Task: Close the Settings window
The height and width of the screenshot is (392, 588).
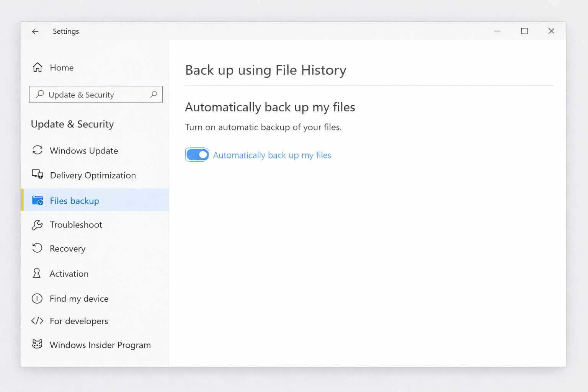Action: coord(551,31)
